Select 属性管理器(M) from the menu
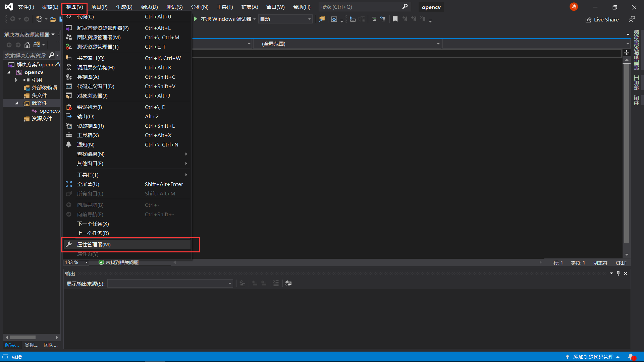This screenshot has width=644, height=362. pos(95,244)
